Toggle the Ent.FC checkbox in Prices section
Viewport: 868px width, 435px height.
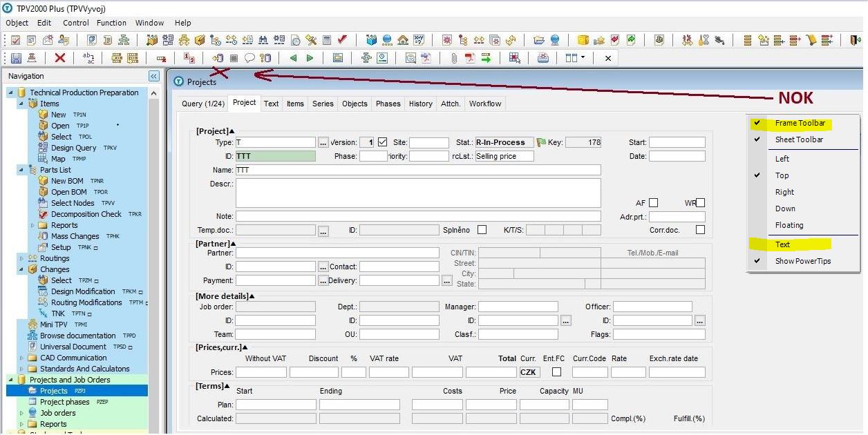(556, 372)
